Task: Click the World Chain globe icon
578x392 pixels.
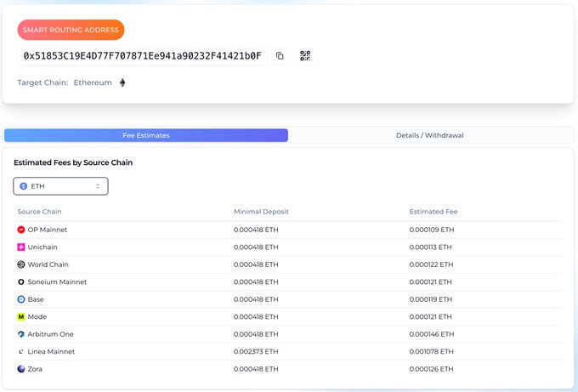Action: 21,264
